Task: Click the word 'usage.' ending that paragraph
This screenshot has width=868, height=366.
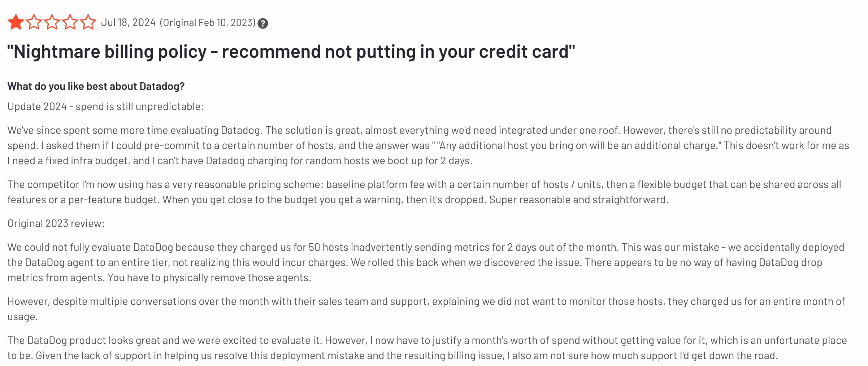Action: (x=22, y=317)
